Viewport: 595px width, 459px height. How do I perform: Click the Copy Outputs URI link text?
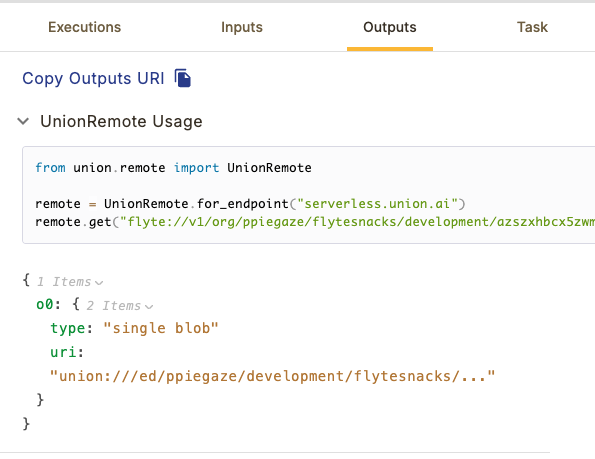coord(93,79)
